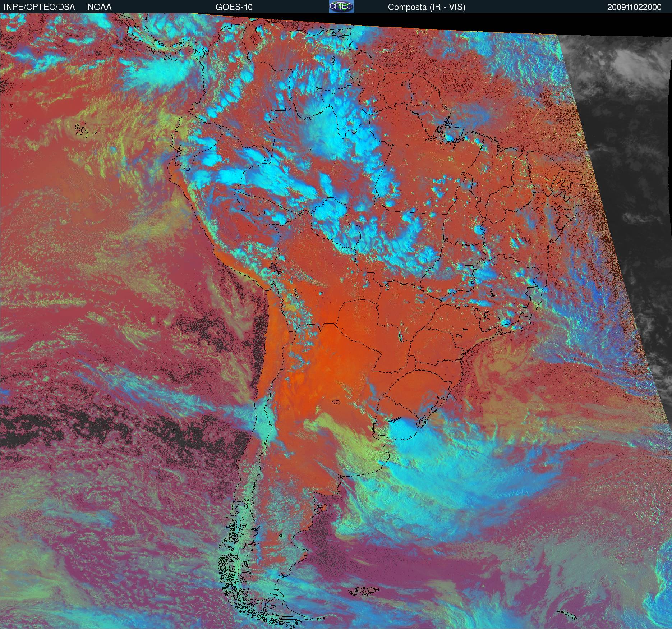Select the GOES-10 satellite label
Image resolution: width=672 pixels, height=629 pixels.
(x=234, y=7)
